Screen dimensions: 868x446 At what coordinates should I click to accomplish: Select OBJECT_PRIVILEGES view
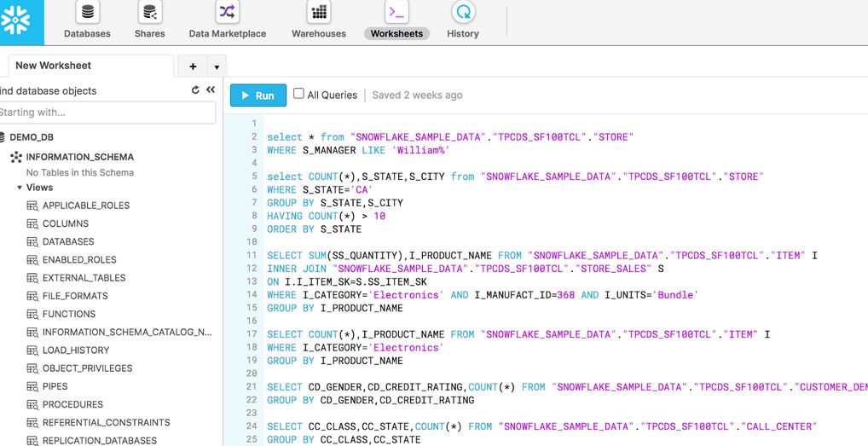point(88,368)
